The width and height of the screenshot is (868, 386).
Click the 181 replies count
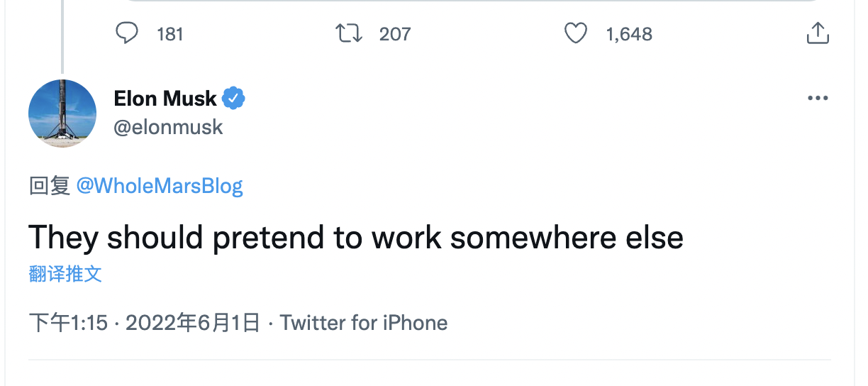click(170, 34)
